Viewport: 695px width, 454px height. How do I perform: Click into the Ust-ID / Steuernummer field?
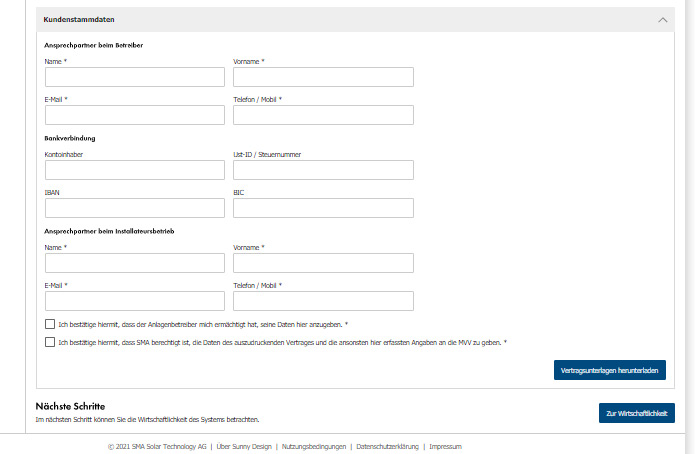click(323, 170)
